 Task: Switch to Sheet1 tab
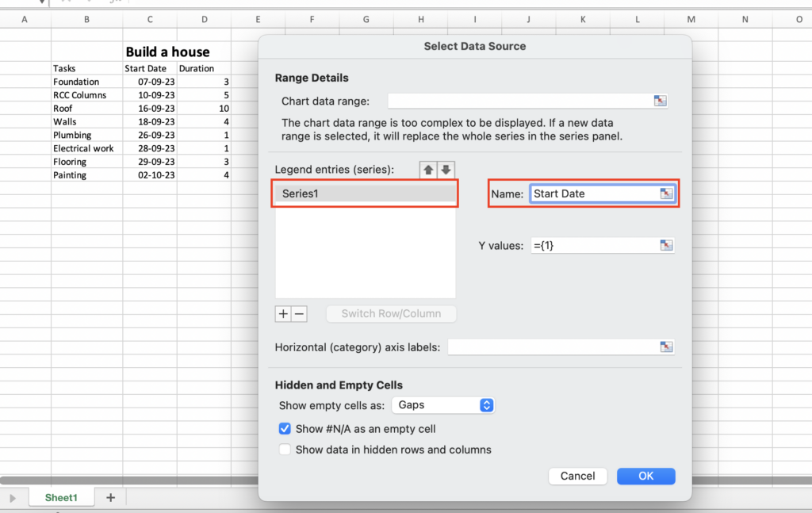coord(61,497)
